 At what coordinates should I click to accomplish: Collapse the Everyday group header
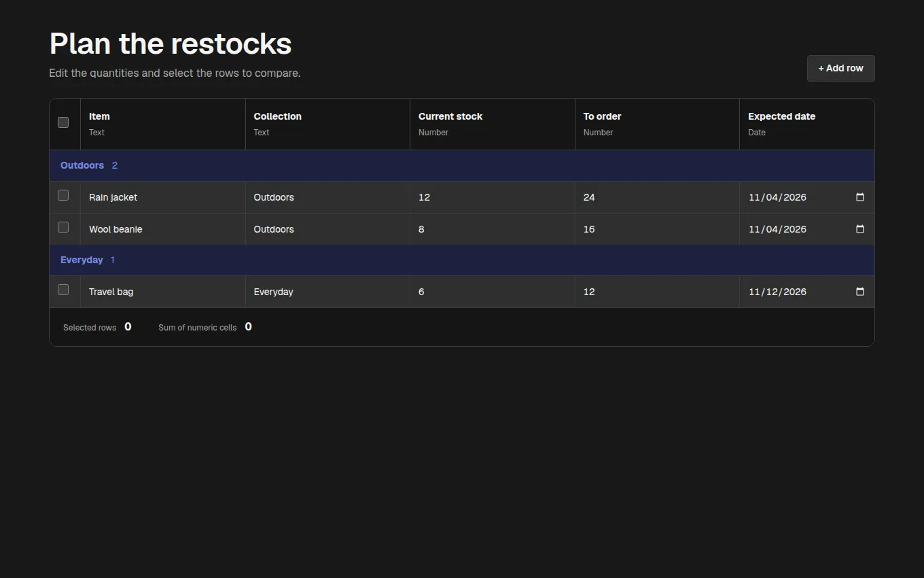pyautogui.click(x=462, y=260)
